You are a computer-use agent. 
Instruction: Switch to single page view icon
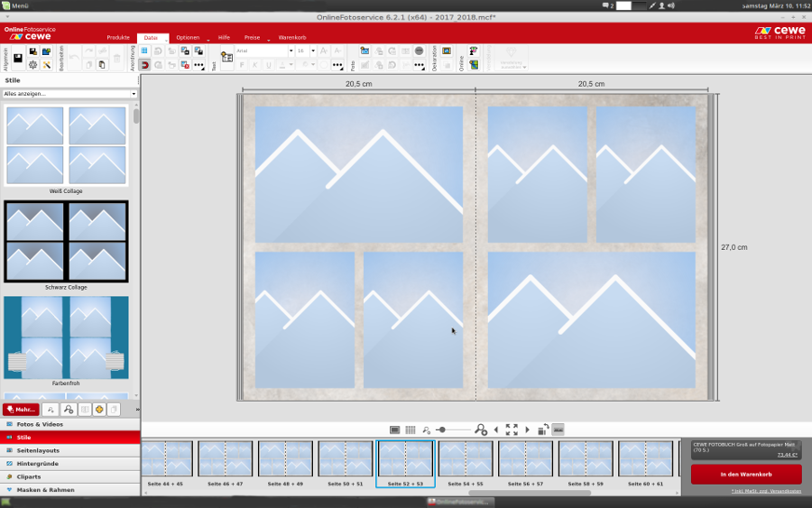click(394, 429)
